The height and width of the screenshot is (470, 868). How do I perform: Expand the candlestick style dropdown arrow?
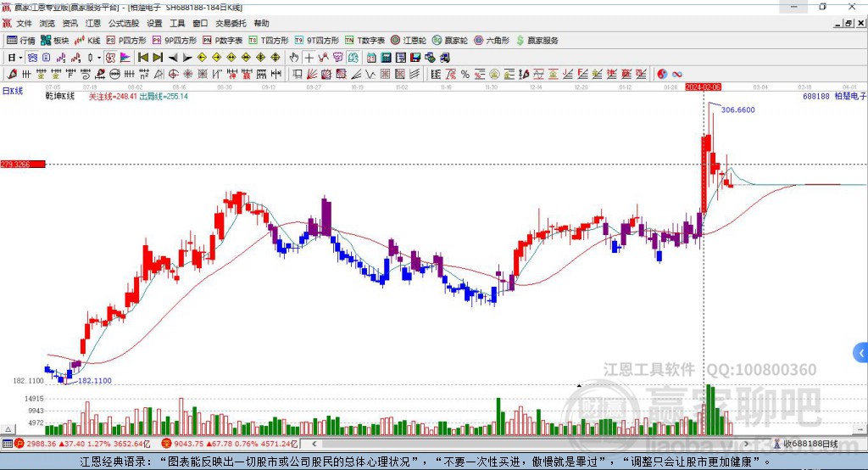pyautogui.click(x=99, y=58)
